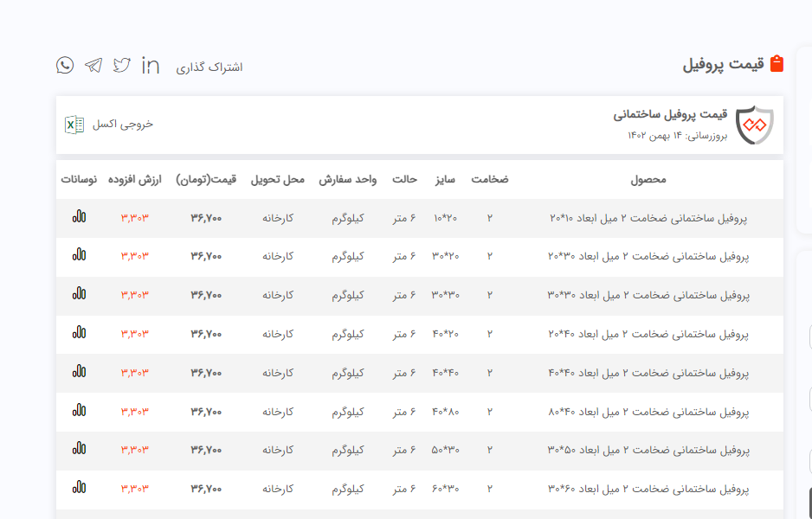
Task: Open price fluctuation chart for 30*30 profile
Action: pos(79,295)
